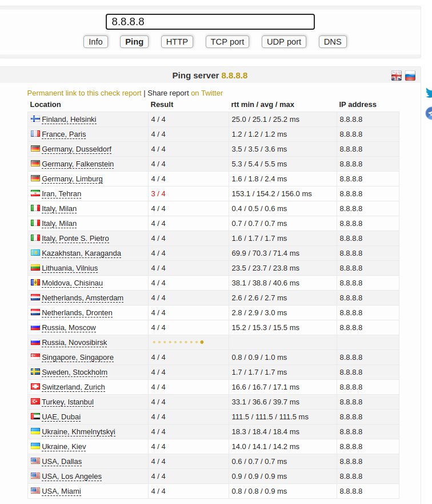Switch language using the UK flag icon
The image size is (432, 504).
[x=397, y=76]
